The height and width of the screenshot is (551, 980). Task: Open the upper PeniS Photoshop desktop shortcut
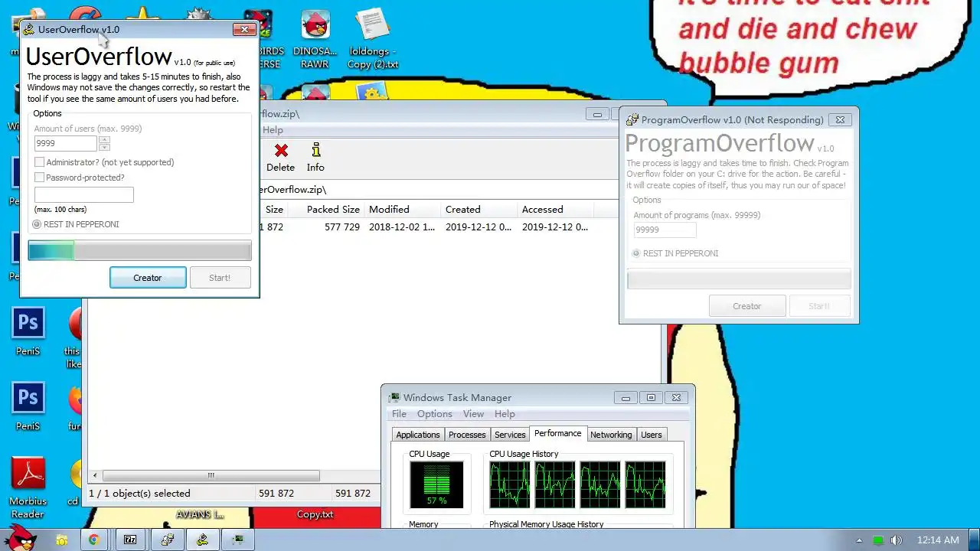pos(28,331)
